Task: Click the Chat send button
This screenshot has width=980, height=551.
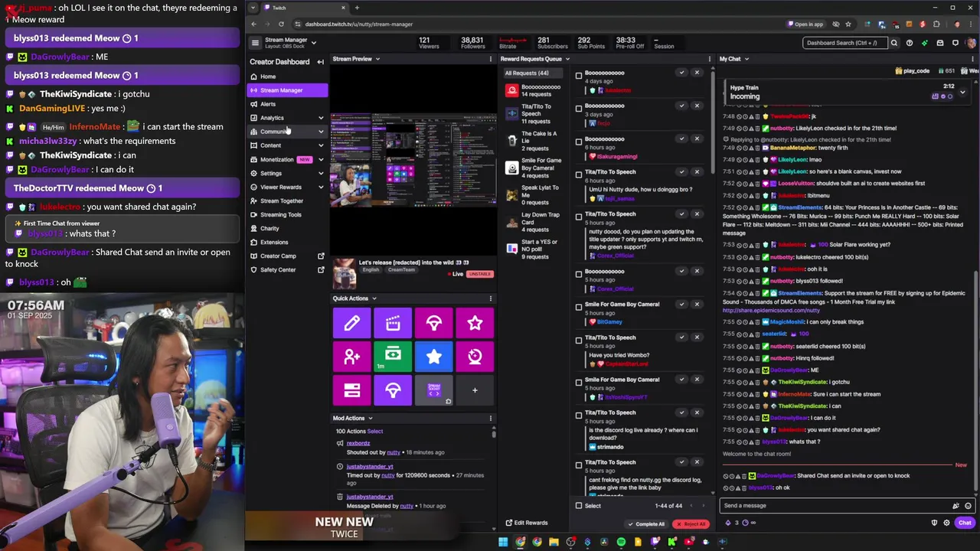Action: click(x=965, y=523)
